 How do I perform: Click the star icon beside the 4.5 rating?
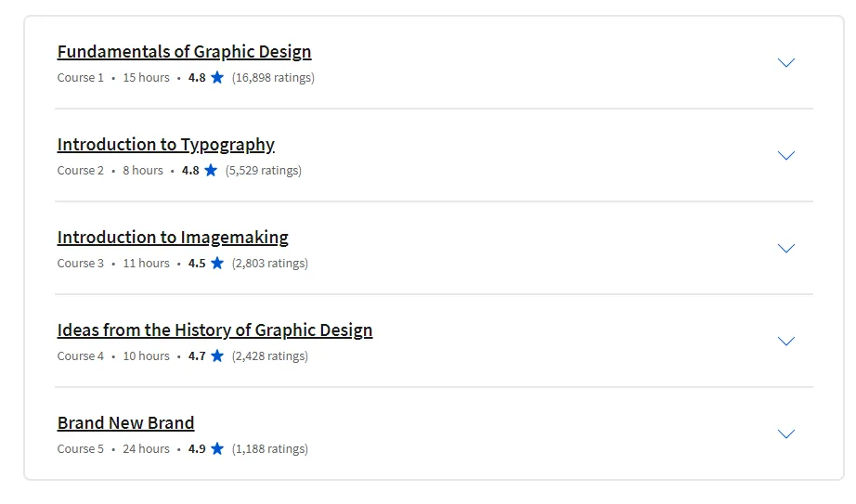217,264
